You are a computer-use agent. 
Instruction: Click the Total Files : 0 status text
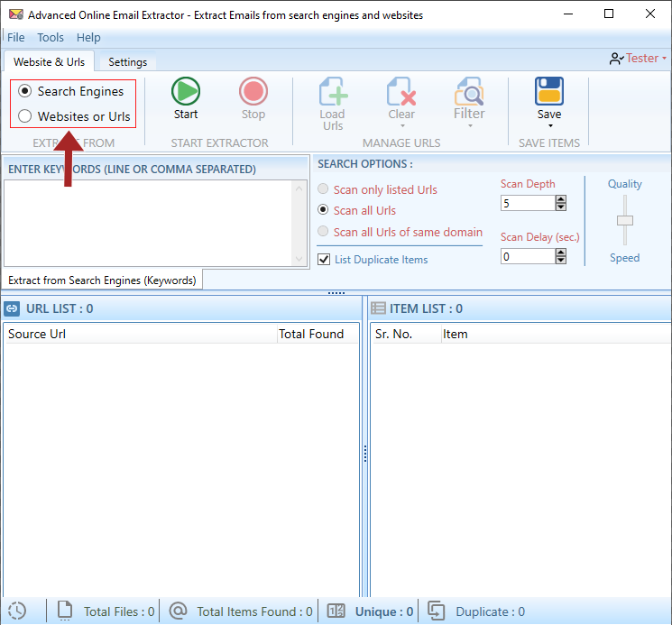pyautogui.click(x=119, y=611)
